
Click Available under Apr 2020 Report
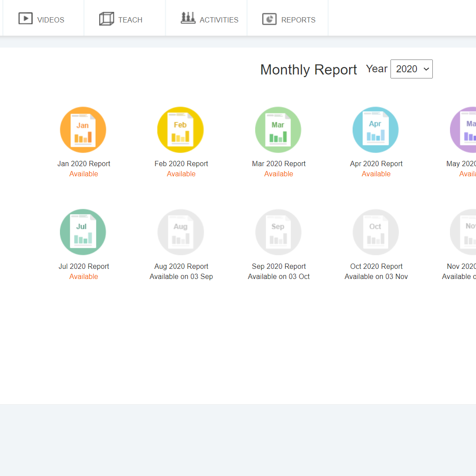376,174
